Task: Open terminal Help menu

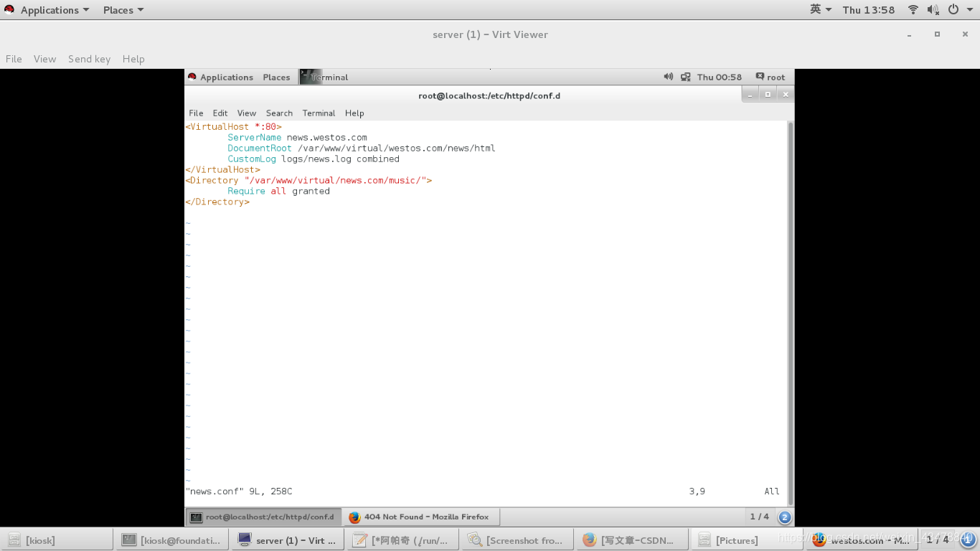Action: pyautogui.click(x=354, y=113)
